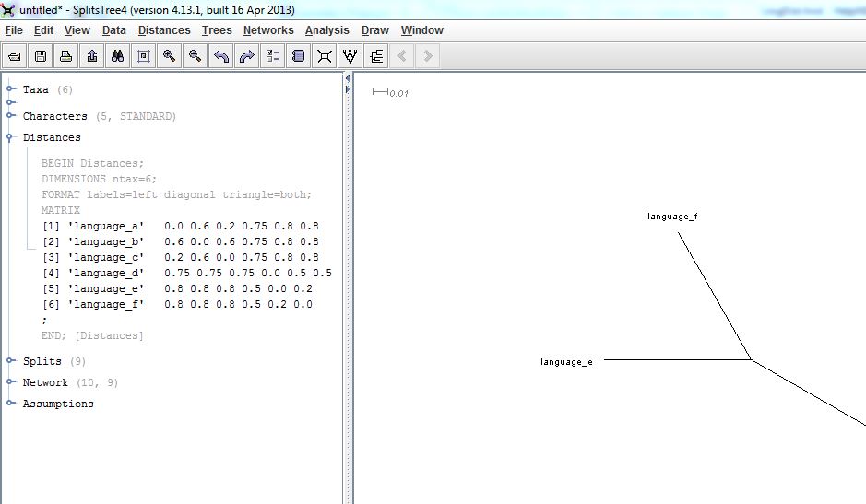Screen dimensions: 866x504
Task: Select the Characters label in the tree
Action: pos(54,116)
